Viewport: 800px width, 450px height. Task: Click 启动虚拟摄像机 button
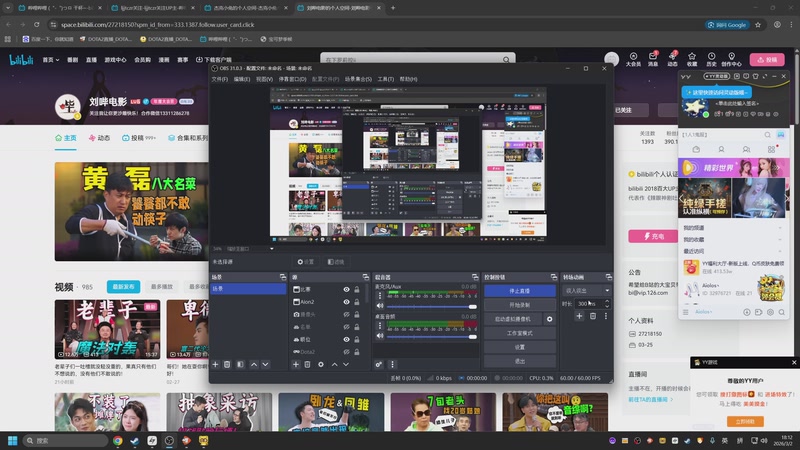click(x=513, y=319)
